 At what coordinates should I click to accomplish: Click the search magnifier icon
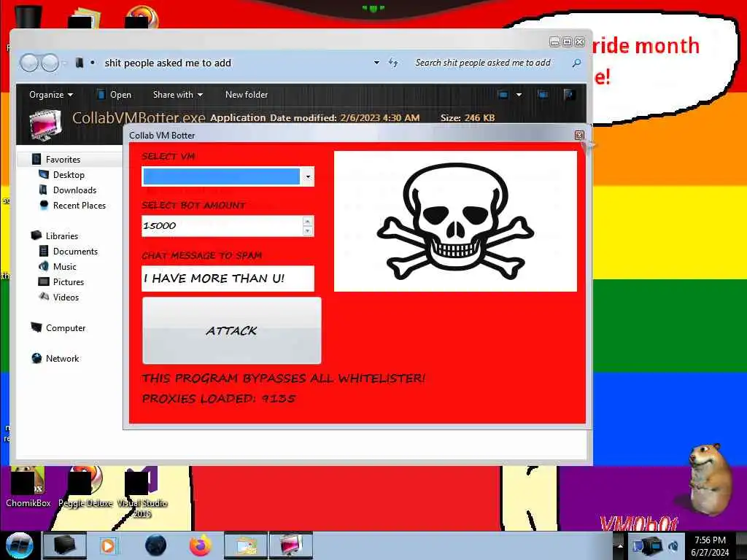point(576,63)
